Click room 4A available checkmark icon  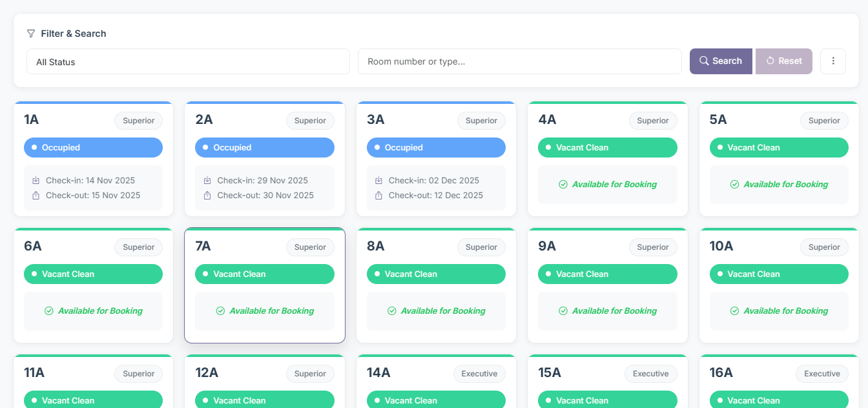click(x=563, y=185)
